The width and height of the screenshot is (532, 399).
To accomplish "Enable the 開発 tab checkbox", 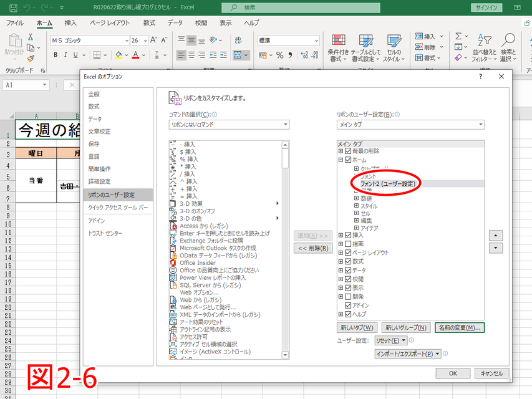I will [x=348, y=297].
